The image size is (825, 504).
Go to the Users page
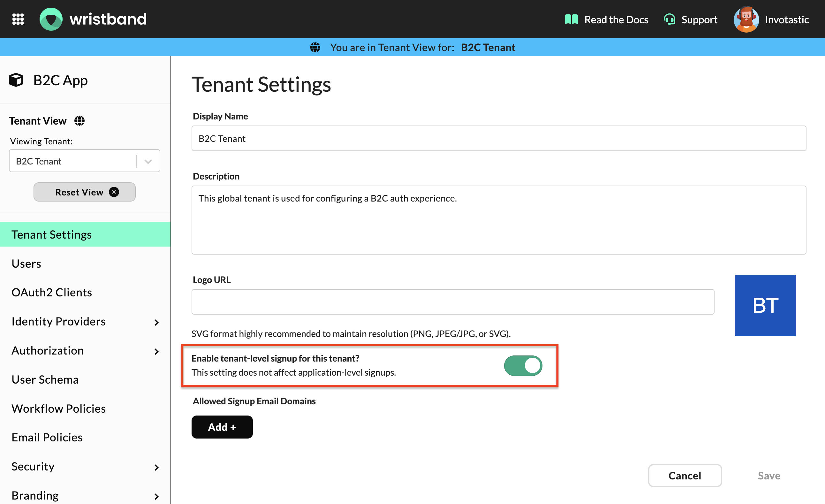[x=26, y=263]
